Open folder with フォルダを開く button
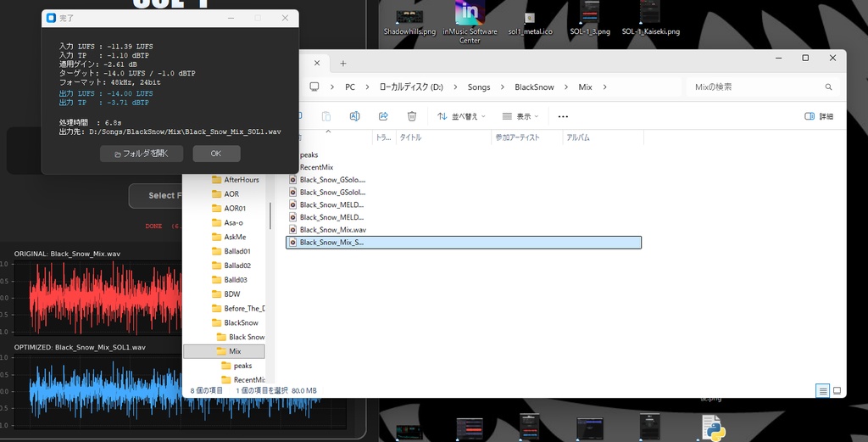The image size is (868, 442). coord(142,154)
